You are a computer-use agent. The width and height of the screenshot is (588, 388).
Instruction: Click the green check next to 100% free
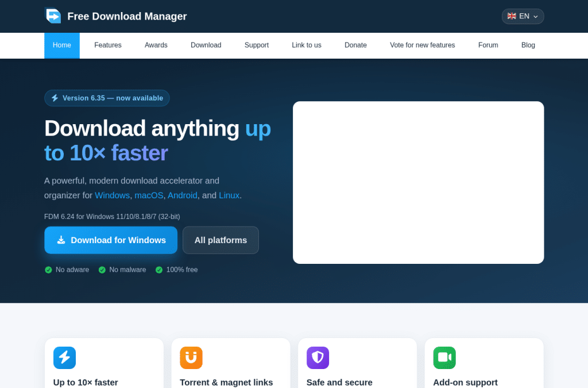(x=159, y=270)
